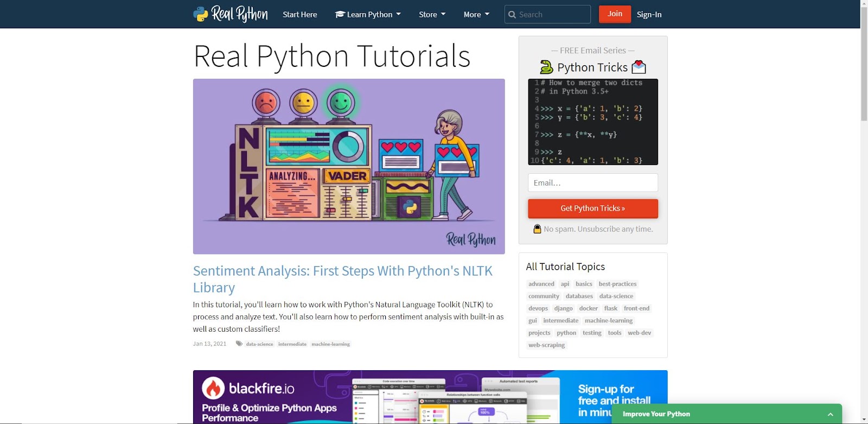Open data-science tag in All Tutorial Topics
868x424 pixels.
point(616,296)
